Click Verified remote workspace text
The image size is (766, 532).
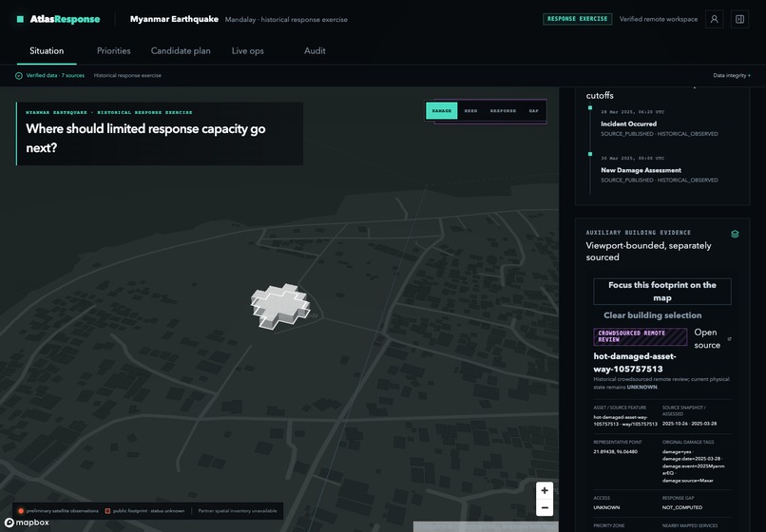[x=658, y=19]
